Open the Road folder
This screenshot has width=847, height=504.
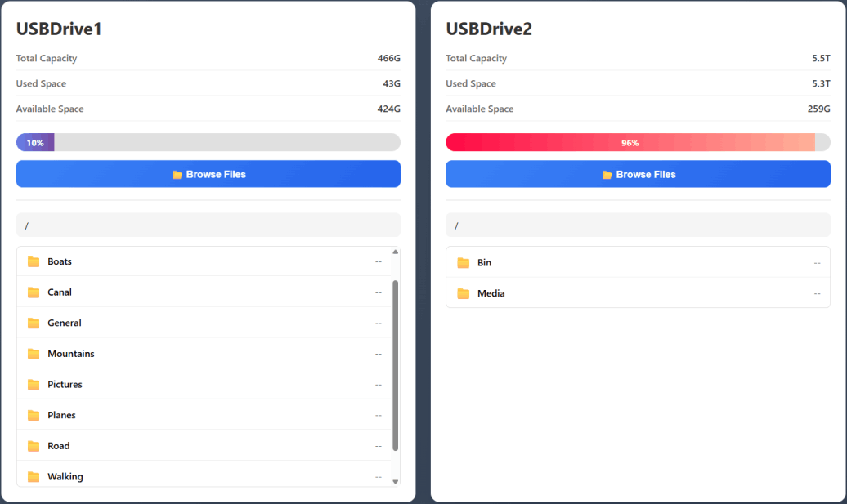59,446
